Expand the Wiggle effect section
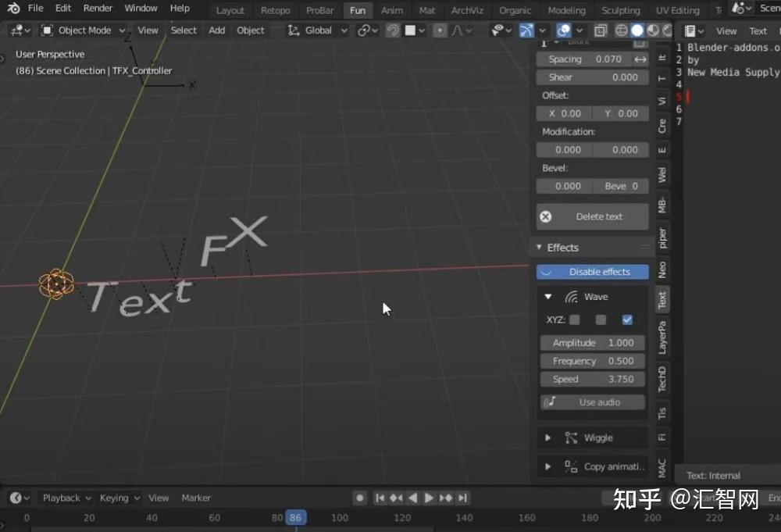781x532 pixels. (x=547, y=437)
